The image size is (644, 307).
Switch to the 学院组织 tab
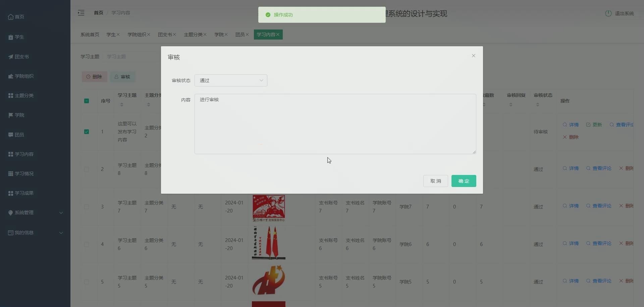(137, 35)
